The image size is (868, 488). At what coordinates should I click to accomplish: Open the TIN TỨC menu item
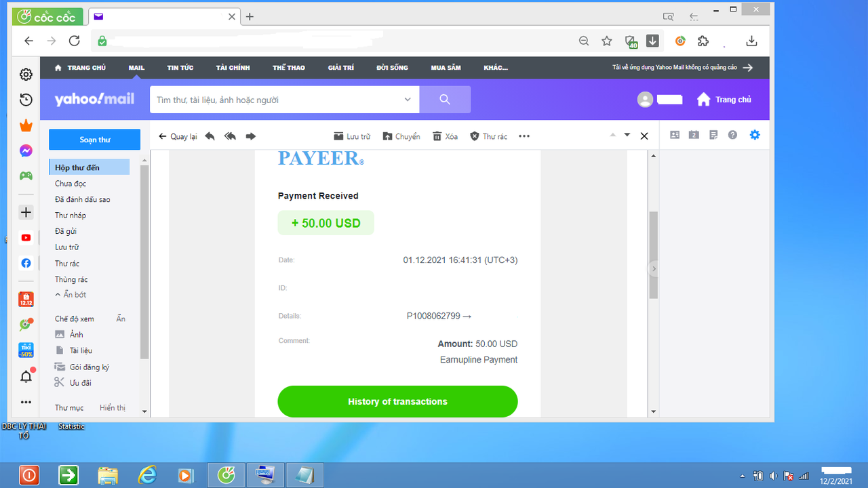tap(180, 68)
